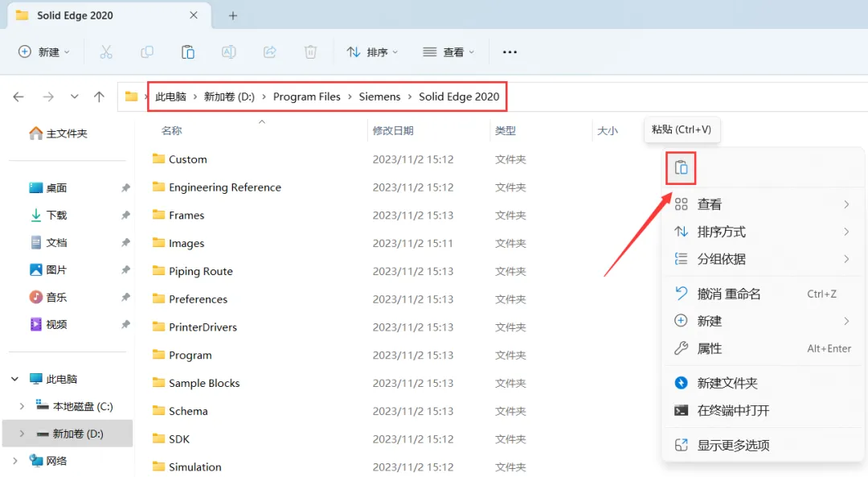Click Siemens in the breadcrumb
The height and width of the screenshot is (477, 868).
click(x=379, y=97)
